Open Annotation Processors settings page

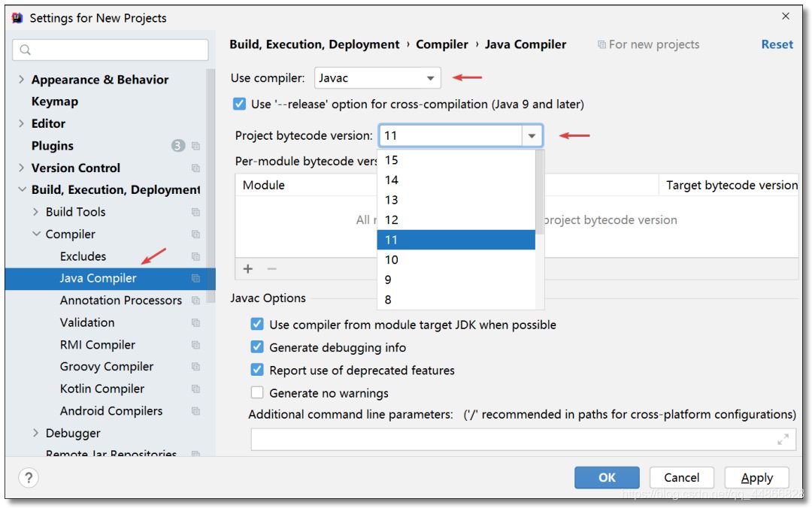(x=120, y=301)
